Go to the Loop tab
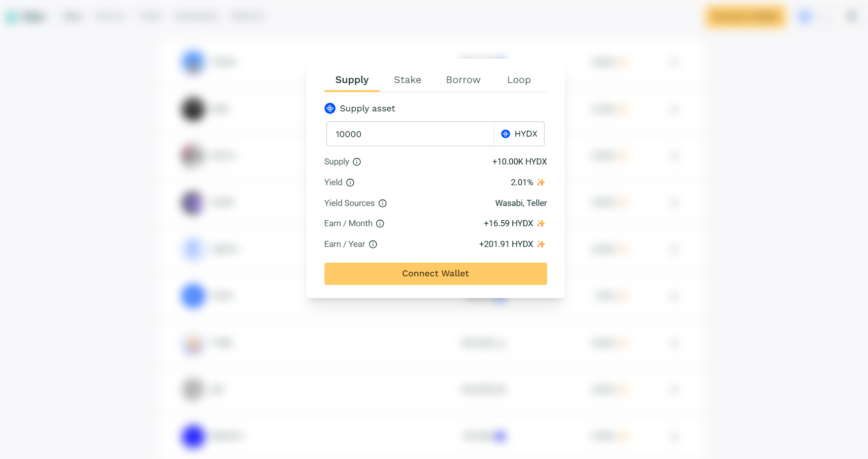Image resolution: width=868 pixels, height=459 pixels. point(519,80)
